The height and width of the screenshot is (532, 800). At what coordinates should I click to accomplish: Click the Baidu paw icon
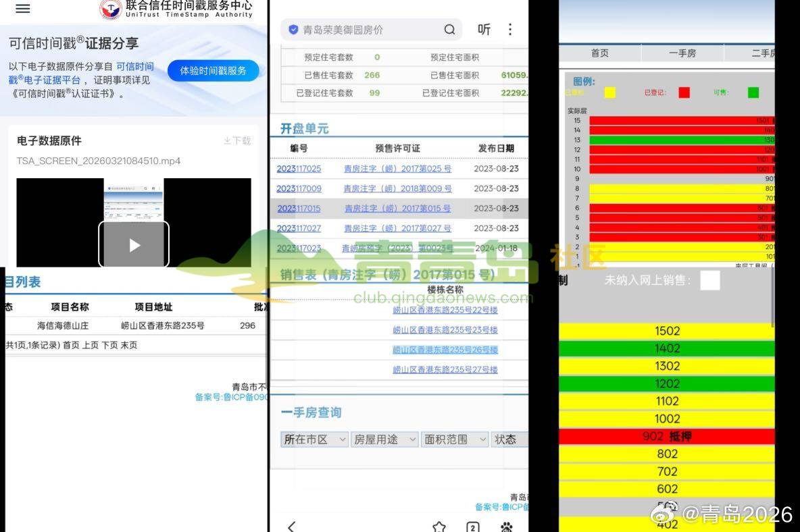507,527
